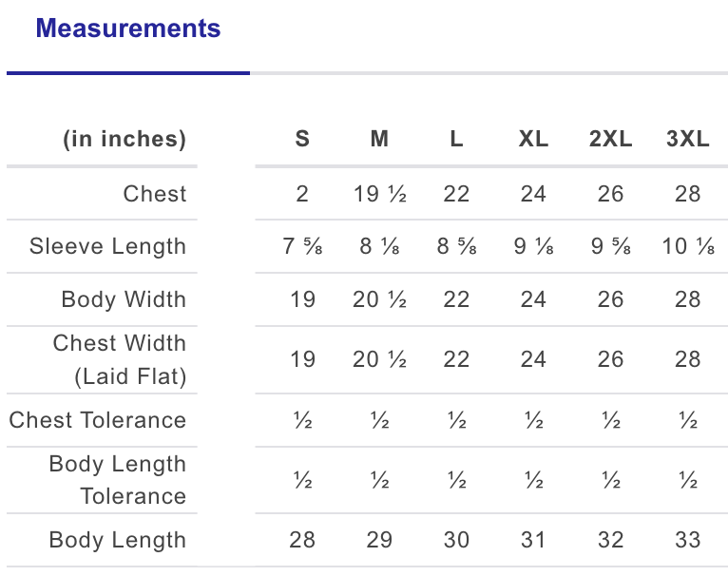This screenshot has height=576, width=728.
Task: Select Body Length value 33 for 3XL
Action: [687, 540]
